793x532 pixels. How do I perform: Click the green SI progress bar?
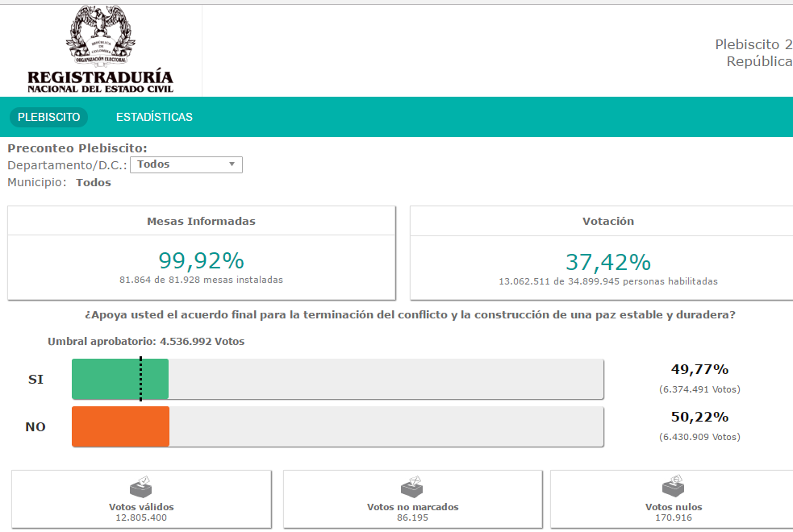pos(119,379)
